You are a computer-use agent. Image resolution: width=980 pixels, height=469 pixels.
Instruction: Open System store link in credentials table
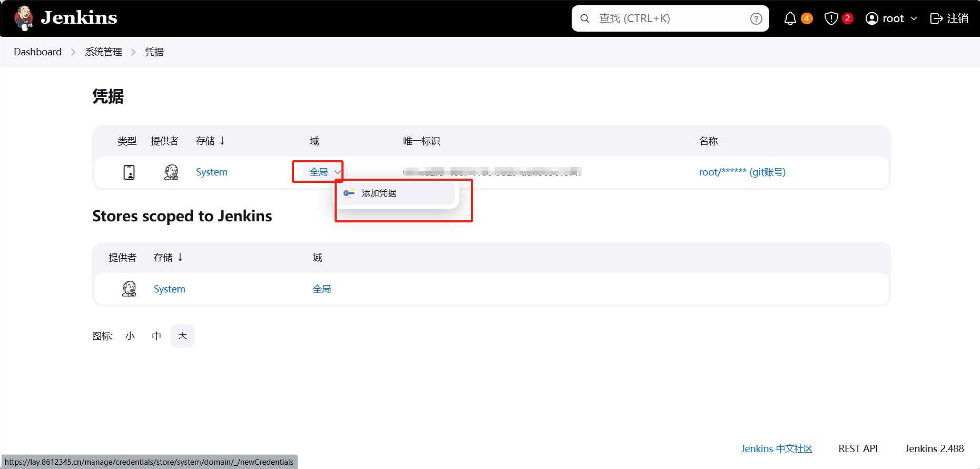click(212, 172)
